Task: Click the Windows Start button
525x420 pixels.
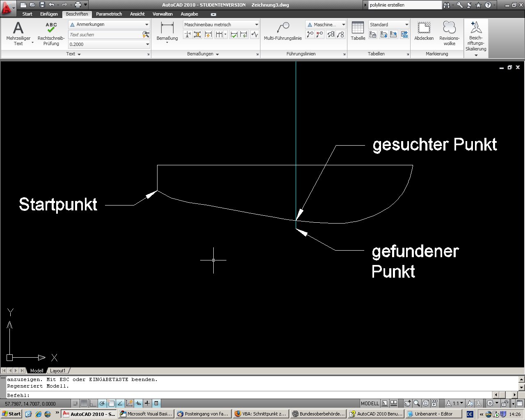Action: tap(11, 414)
